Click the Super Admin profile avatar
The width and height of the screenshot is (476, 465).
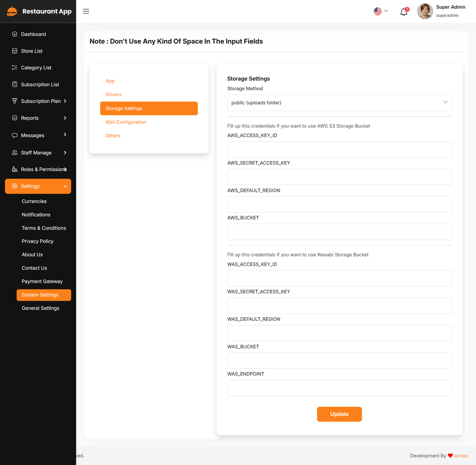[x=425, y=11]
